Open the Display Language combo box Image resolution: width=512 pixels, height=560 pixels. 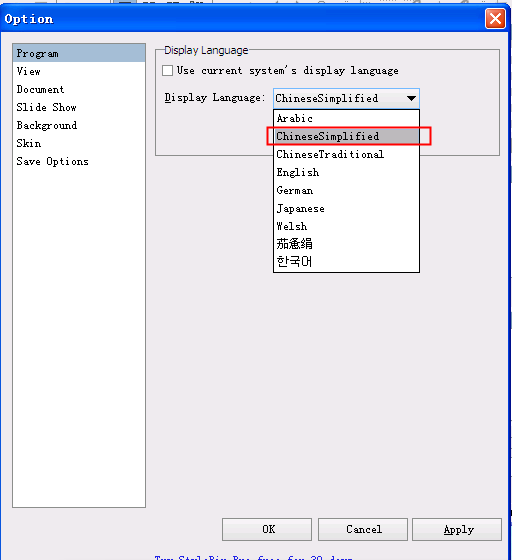(346, 98)
